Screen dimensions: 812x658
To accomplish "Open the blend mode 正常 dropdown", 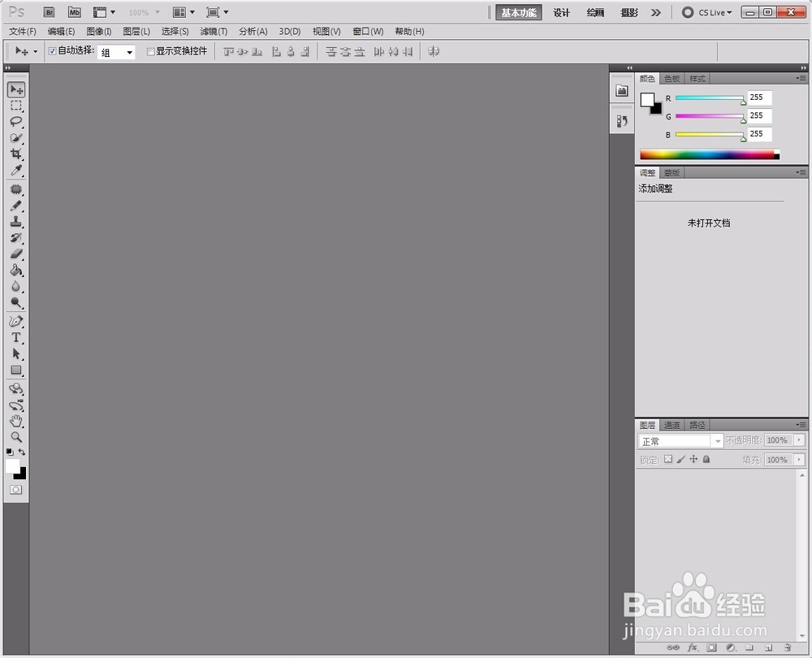I will click(680, 441).
